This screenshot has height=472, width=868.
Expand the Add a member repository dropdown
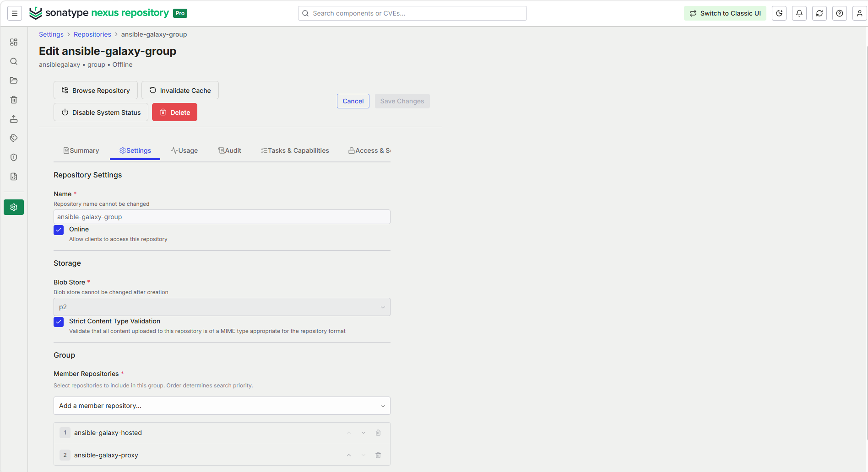click(222, 406)
